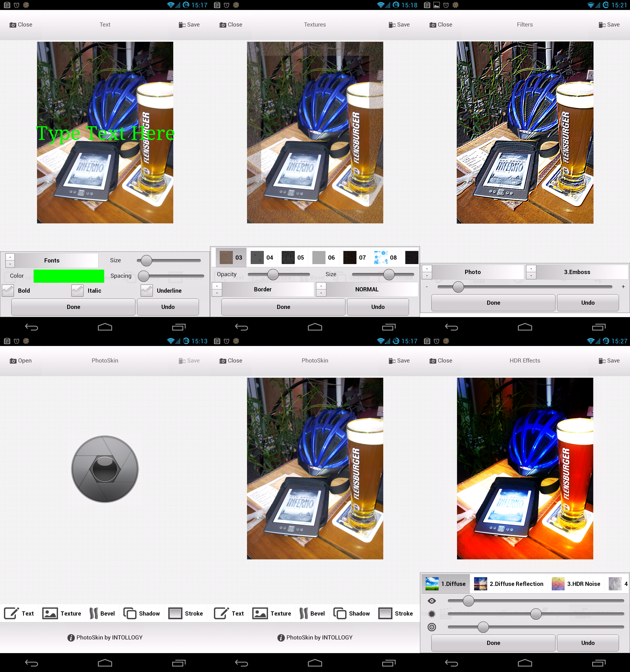Image resolution: width=630 pixels, height=672 pixels.
Task: Step Border selector down
Action: click(217, 293)
